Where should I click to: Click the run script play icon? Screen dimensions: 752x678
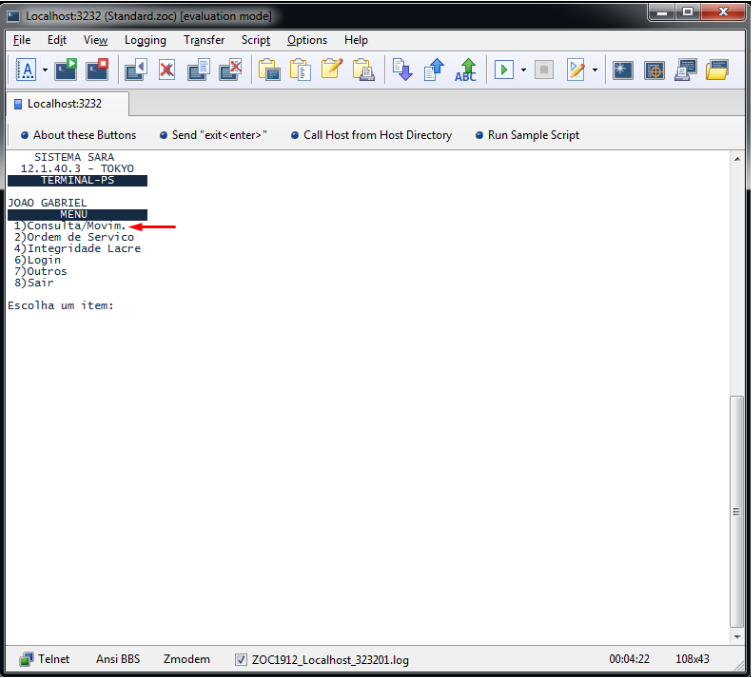tap(504, 70)
